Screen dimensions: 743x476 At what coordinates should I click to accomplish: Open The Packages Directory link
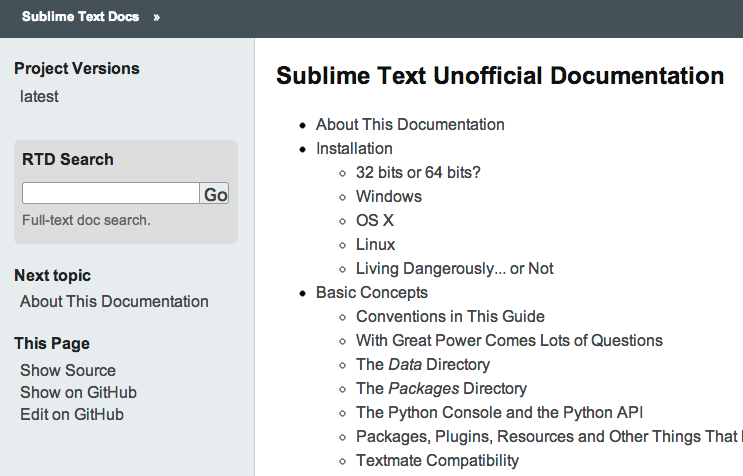click(x=441, y=388)
